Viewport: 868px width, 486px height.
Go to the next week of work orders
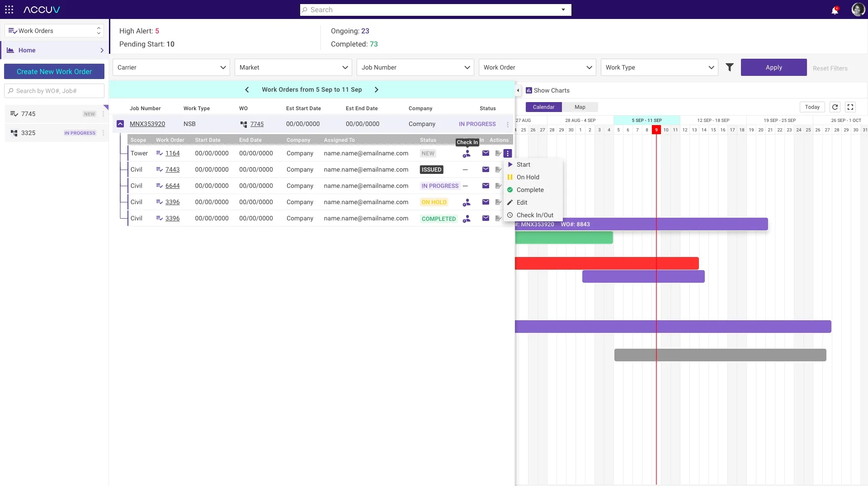coord(377,90)
